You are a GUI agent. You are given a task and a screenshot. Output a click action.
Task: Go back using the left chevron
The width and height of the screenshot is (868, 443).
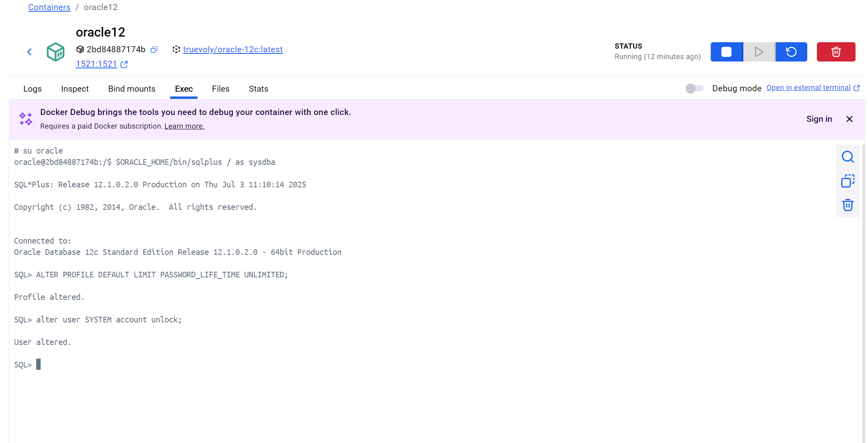(29, 52)
